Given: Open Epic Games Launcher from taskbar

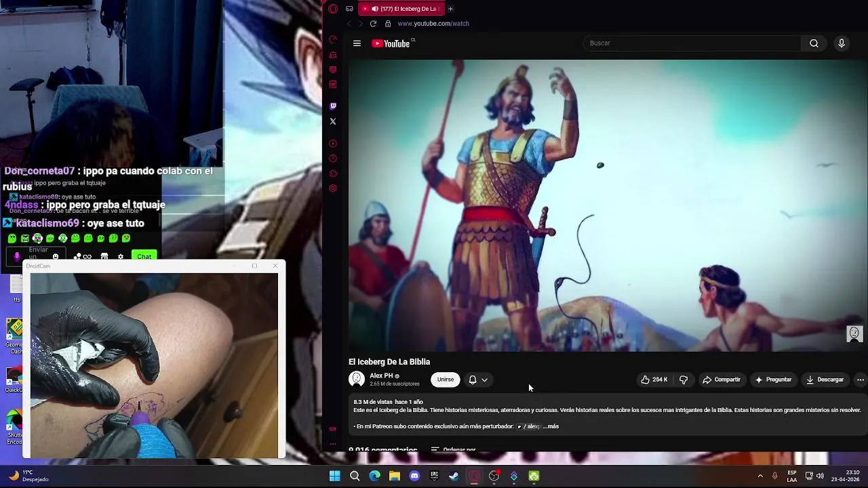Looking at the screenshot, I should pos(434,476).
